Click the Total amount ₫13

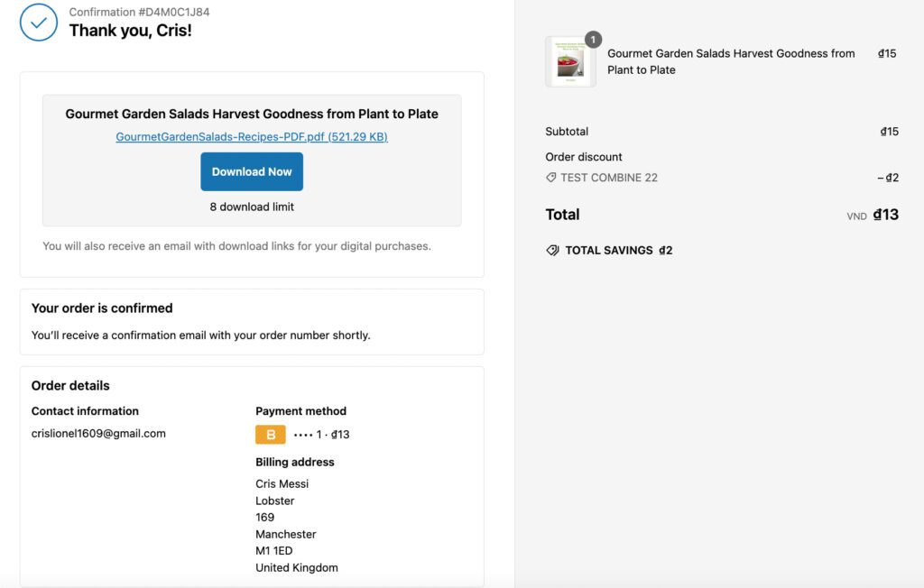tap(886, 215)
